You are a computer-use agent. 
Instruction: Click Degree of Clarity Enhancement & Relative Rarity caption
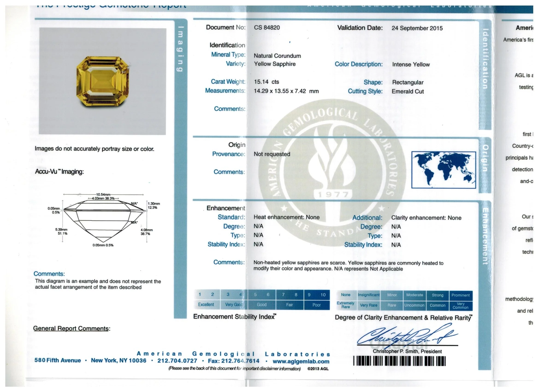tap(403, 318)
